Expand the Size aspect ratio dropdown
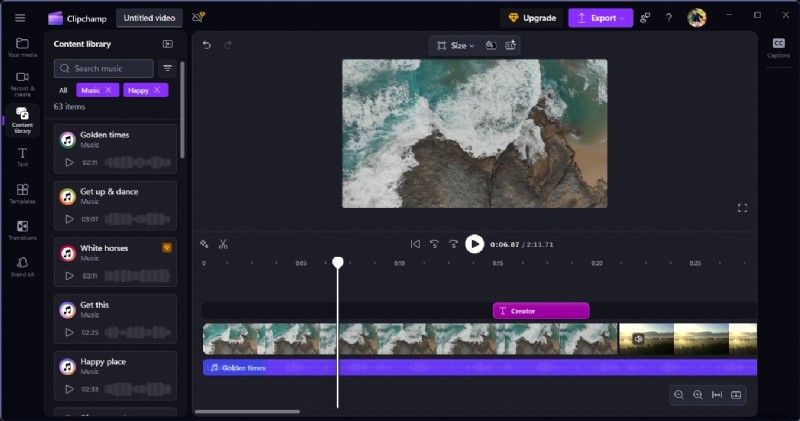The width and height of the screenshot is (800, 421). pos(452,45)
